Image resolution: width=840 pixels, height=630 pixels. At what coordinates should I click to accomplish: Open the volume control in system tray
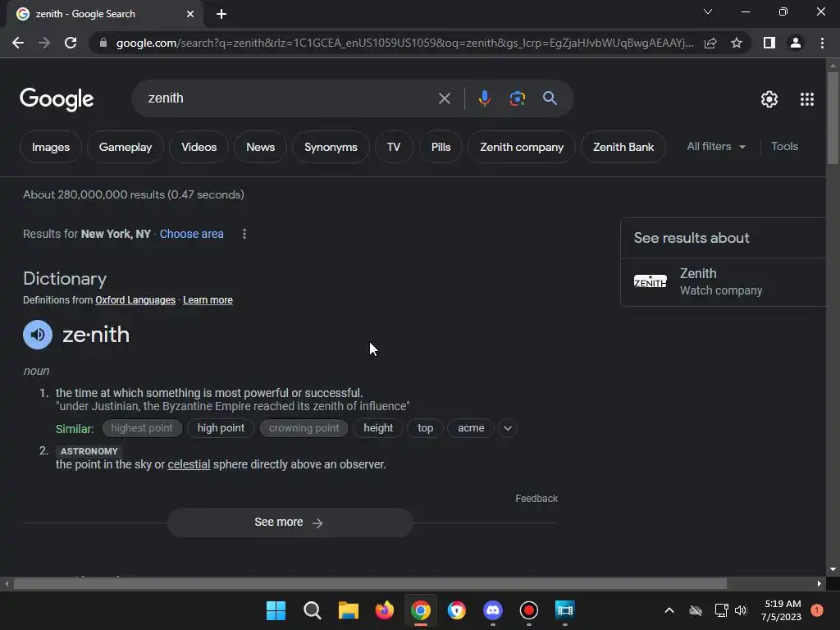741,610
